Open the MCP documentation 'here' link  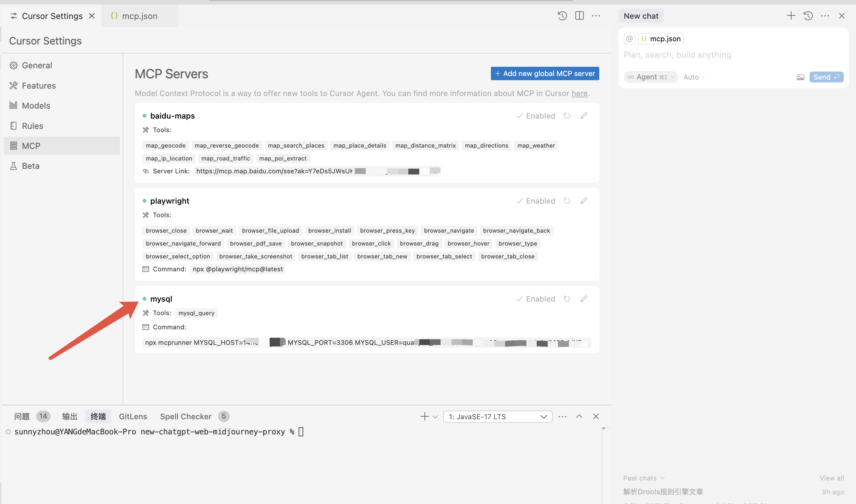tap(579, 93)
